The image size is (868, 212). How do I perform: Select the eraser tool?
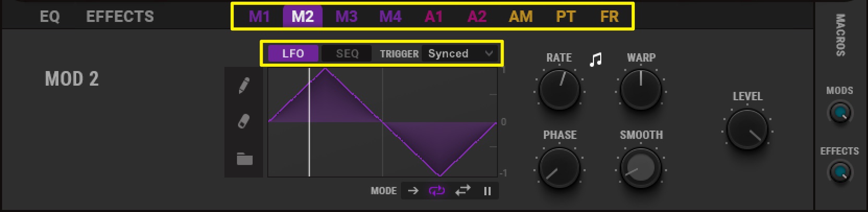click(244, 122)
